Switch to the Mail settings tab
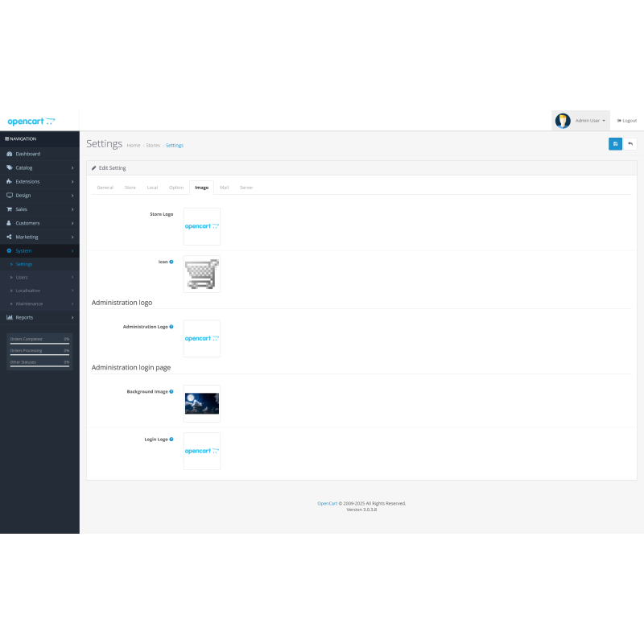 click(225, 187)
